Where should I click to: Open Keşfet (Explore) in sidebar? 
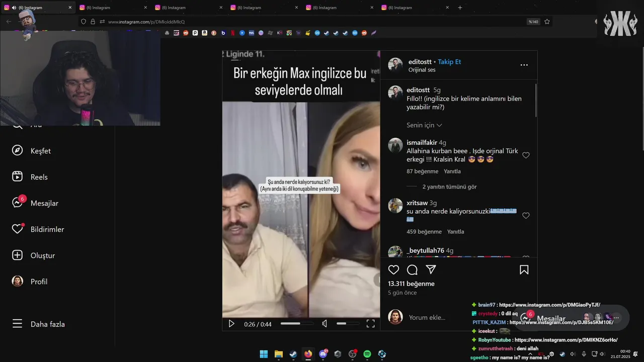(x=31, y=151)
